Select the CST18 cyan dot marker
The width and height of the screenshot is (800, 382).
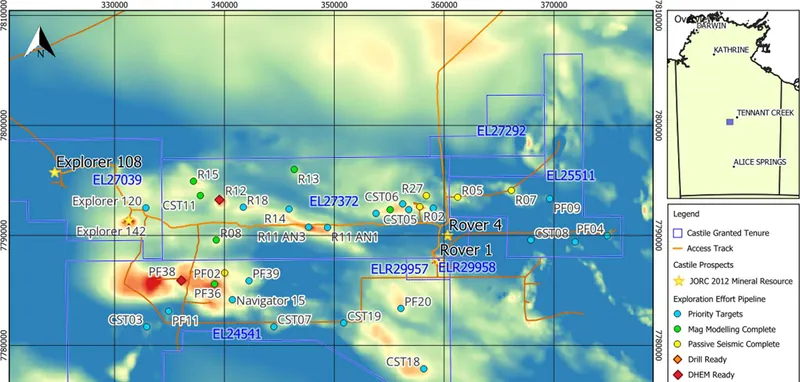[423, 369]
